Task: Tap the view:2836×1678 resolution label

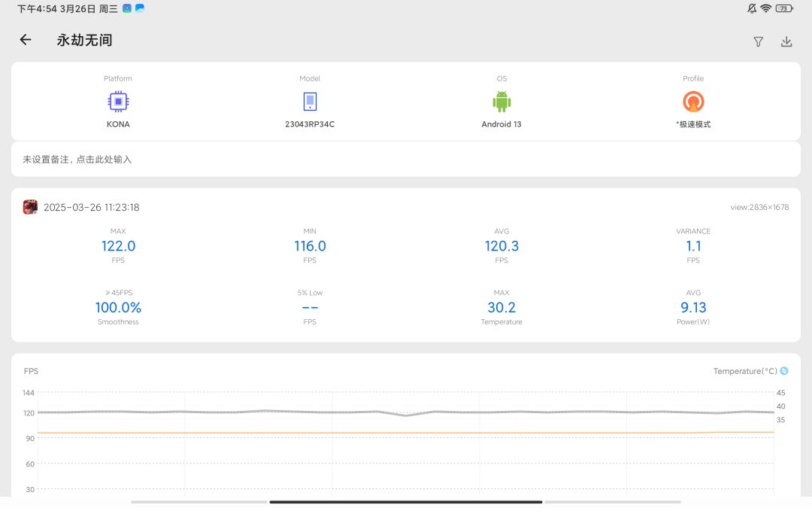Action: (759, 208)
